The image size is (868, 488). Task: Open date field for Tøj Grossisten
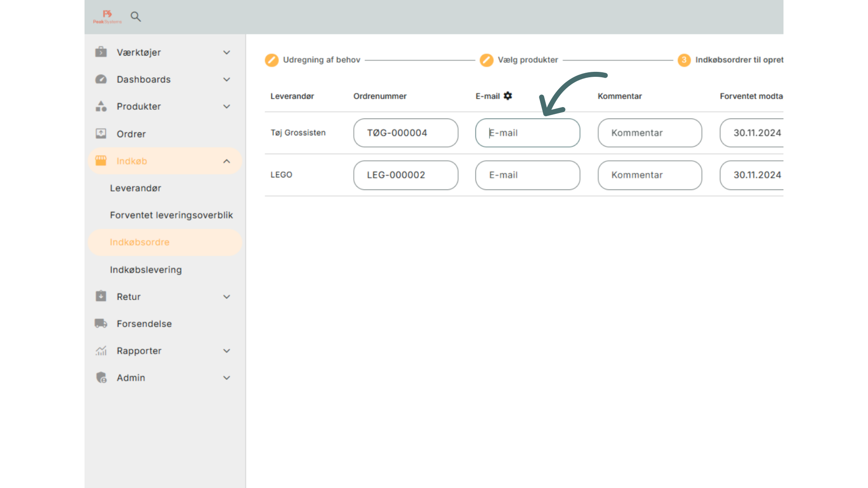[x=752, y=133]
